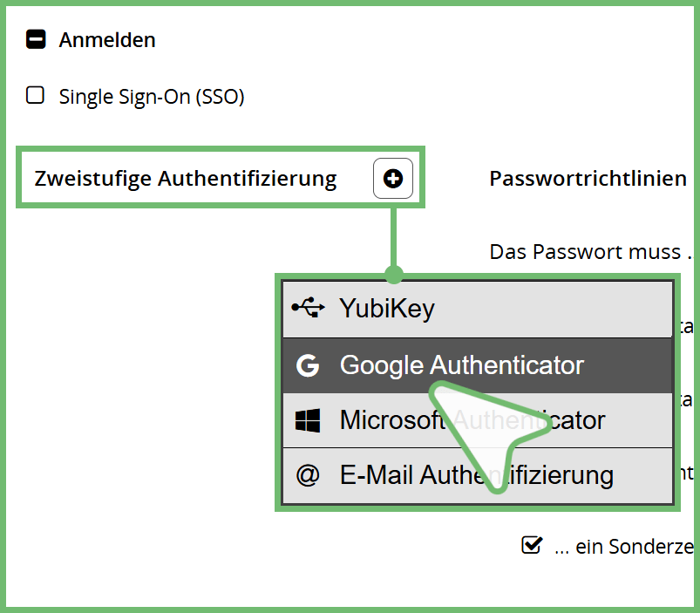
Task: Click the Google G logo icon
Action: (308, 365)
